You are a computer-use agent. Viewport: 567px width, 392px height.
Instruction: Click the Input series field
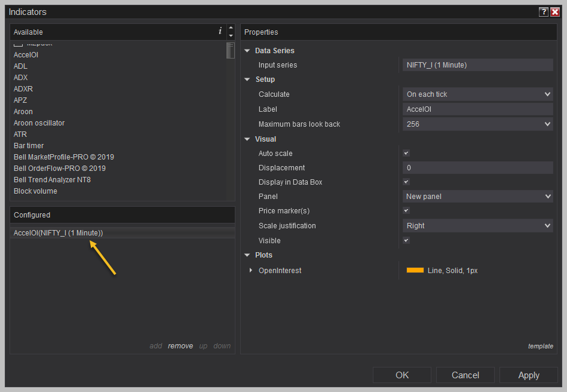click(477, 65)
